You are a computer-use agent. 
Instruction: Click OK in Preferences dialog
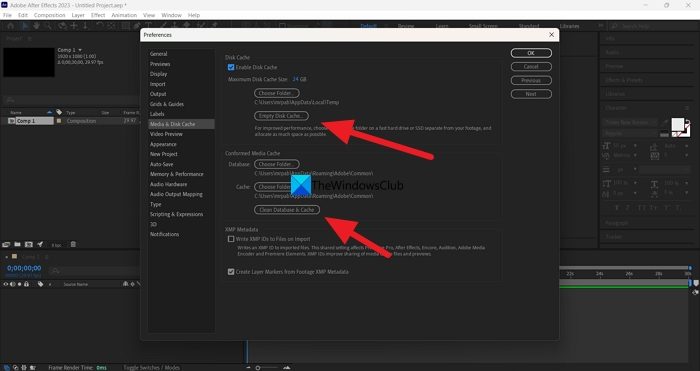tap(531, 53)
